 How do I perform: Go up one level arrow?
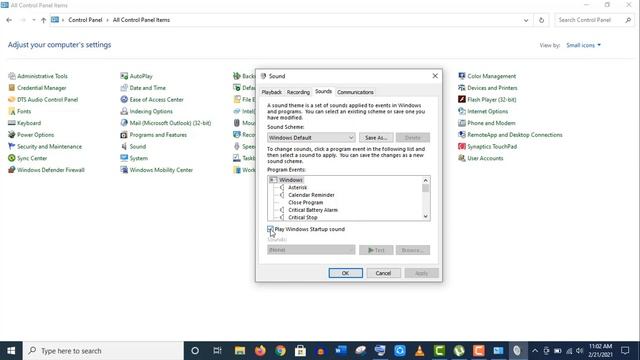[x=43, y=20]
